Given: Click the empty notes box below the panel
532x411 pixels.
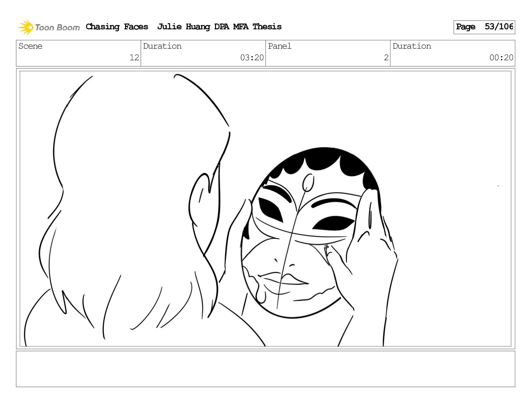Looking at the screenshot, I should 265,369.
